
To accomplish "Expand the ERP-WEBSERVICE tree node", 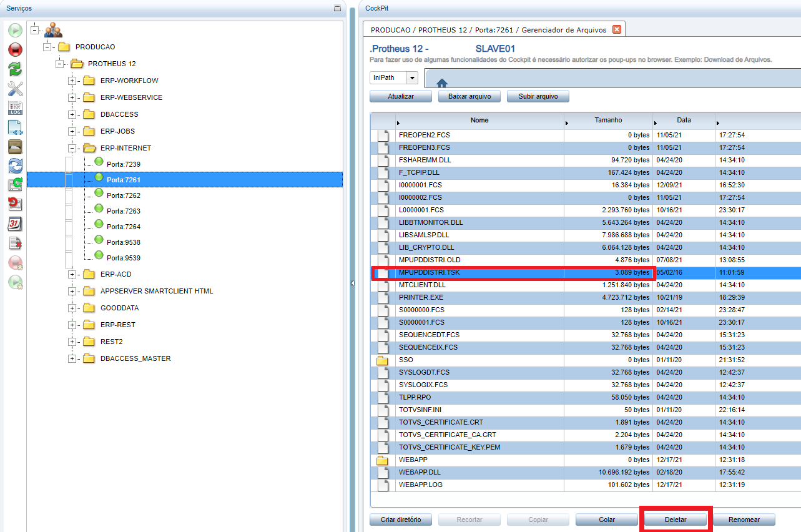I will pyautogui.click(x=72, y=97).
